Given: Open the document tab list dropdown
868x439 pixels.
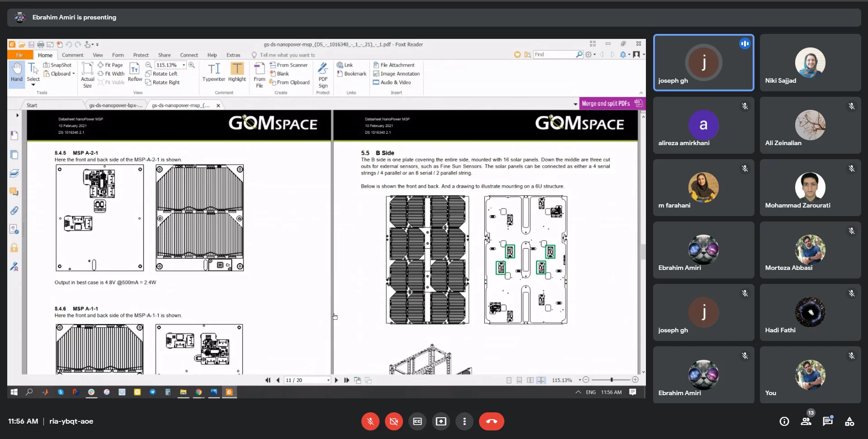Looking at the screenshot, I should [x=575, y=104].
